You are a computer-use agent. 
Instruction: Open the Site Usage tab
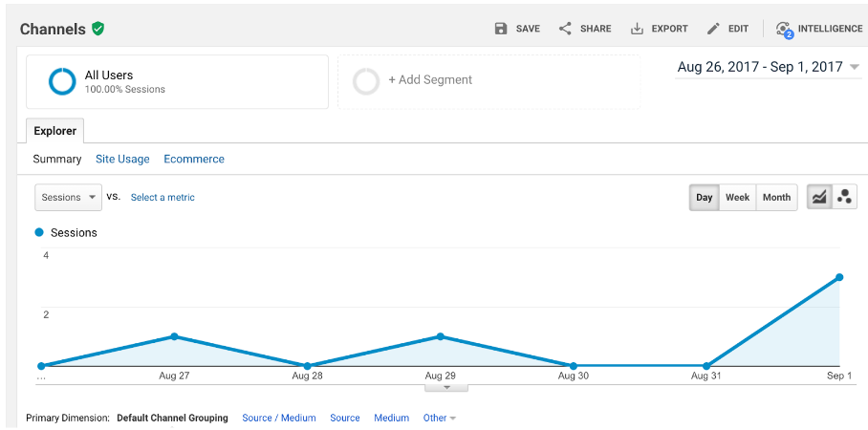[x=122, y=160]
